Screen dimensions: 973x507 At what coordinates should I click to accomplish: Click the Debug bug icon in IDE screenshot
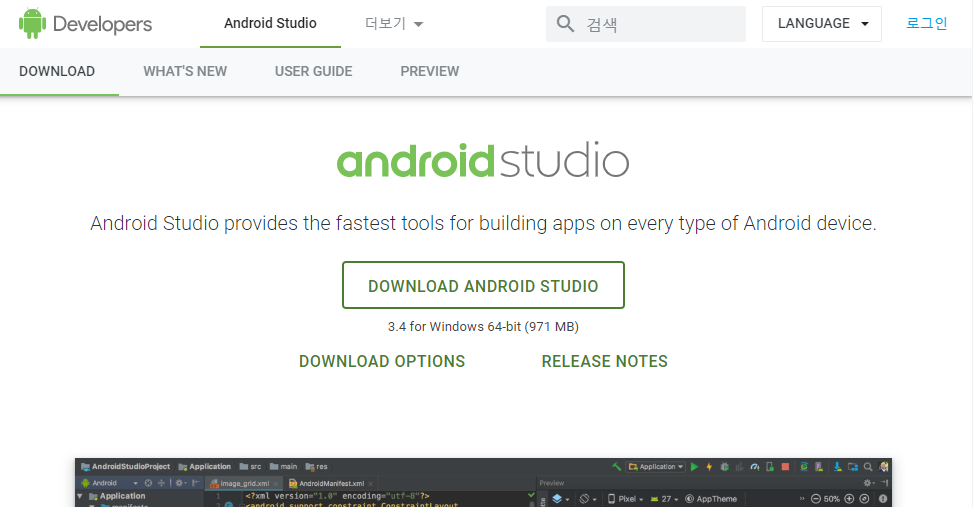coord(724,467)
